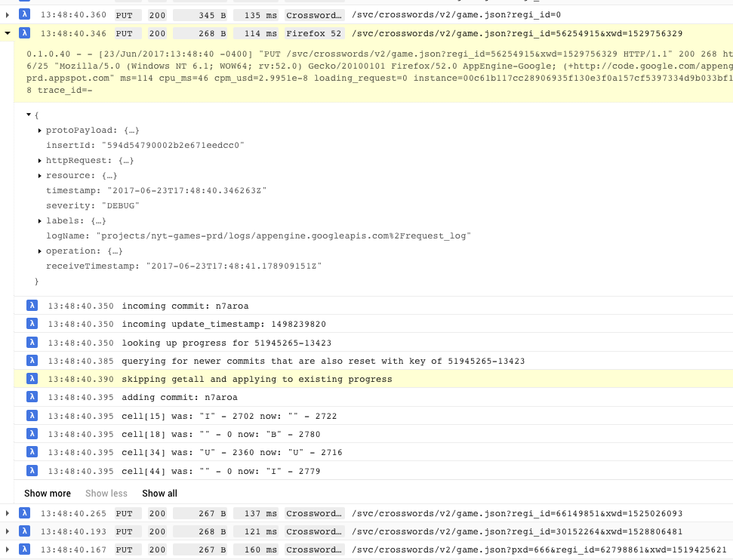Click the insertId value '594d54790002b2e671eedcc0'
The width and height of the screenshot is (733, 560).
173,146
